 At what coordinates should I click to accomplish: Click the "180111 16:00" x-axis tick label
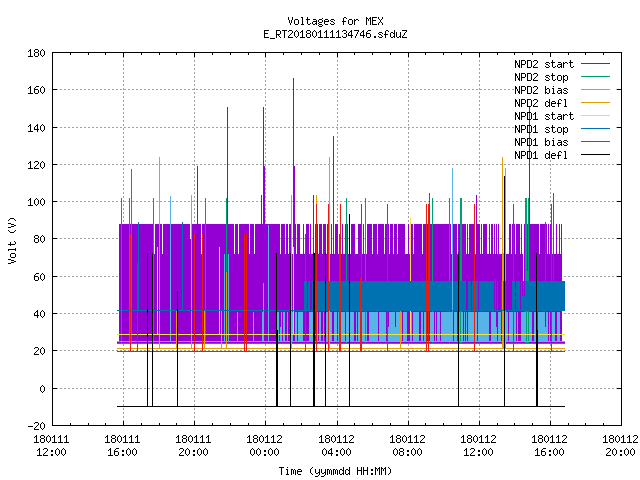122,446
